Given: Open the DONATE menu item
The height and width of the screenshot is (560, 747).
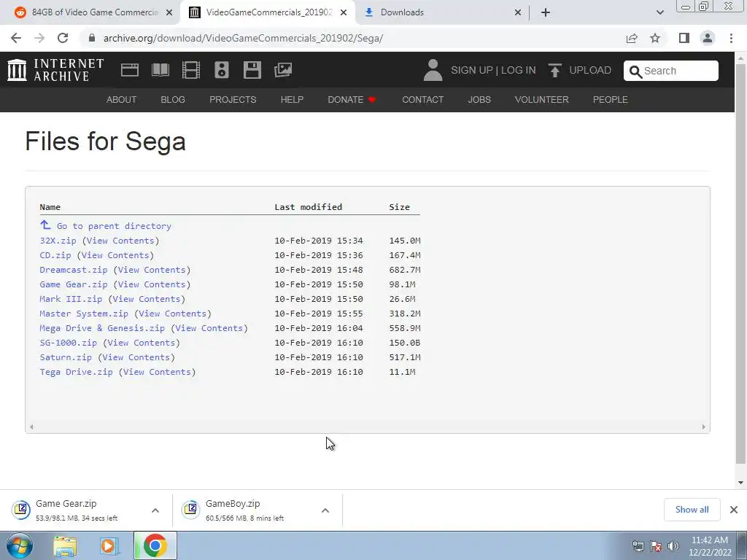Looking at the screenshot, I should [352, 99].
